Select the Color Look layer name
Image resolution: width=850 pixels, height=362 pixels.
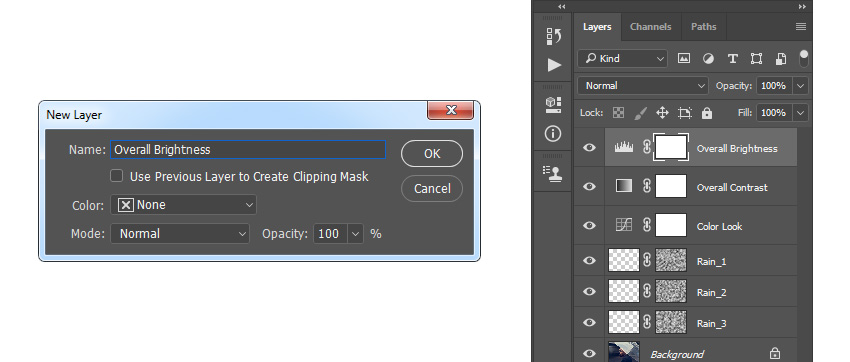click(x=719, y=227)
